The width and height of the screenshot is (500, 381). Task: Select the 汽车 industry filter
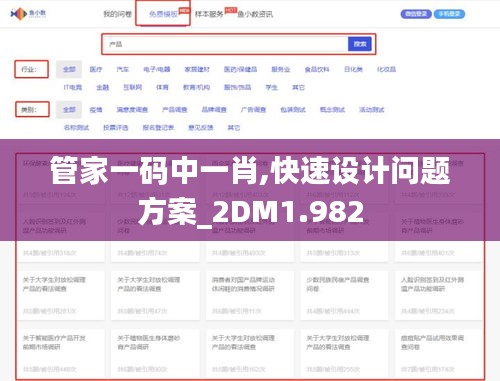(x=123, y=69)
